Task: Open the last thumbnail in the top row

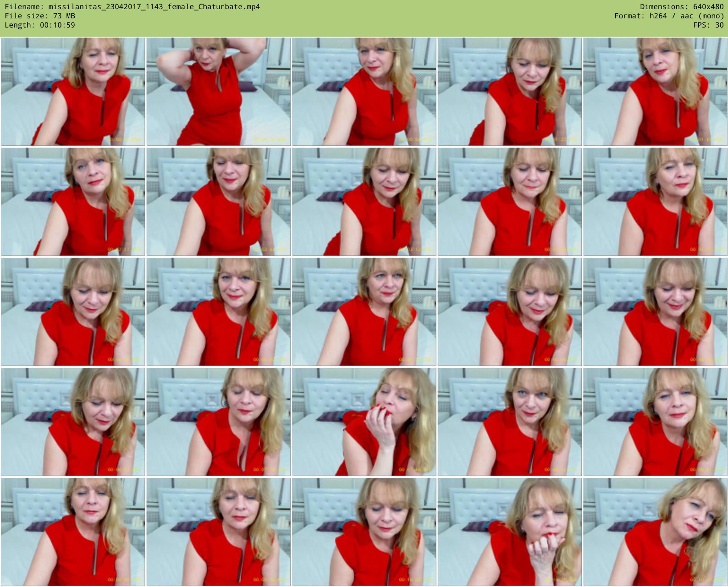Action: [x=655, y=92]
